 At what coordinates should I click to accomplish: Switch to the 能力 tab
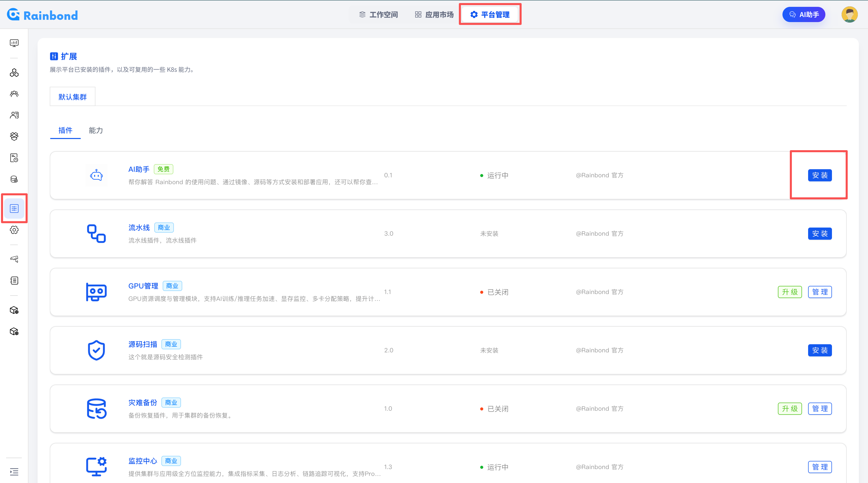click(x=96, y=130)
